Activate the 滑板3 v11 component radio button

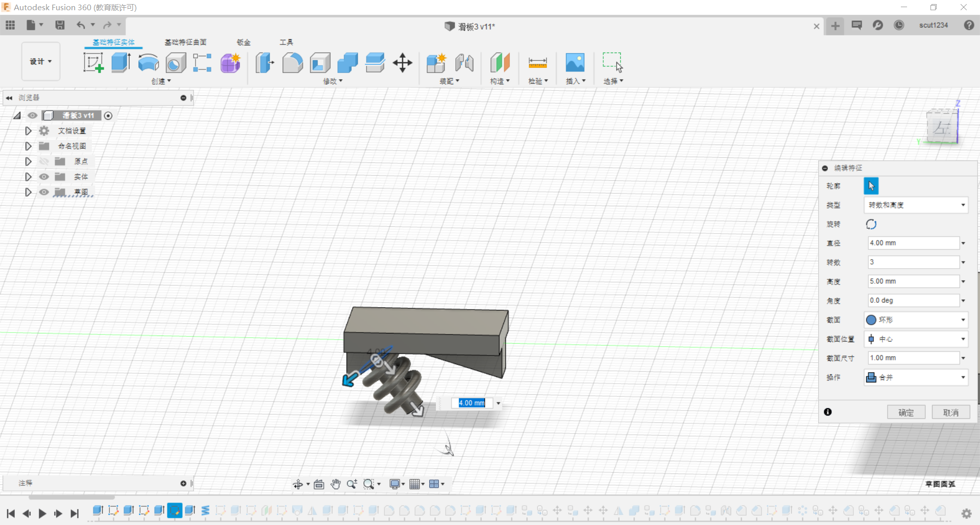point(108,116)
